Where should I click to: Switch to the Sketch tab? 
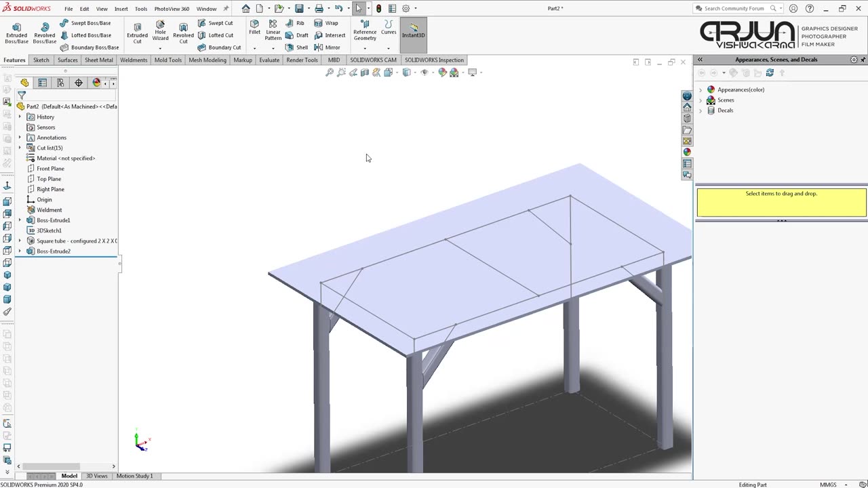click(x=41, y=60)
